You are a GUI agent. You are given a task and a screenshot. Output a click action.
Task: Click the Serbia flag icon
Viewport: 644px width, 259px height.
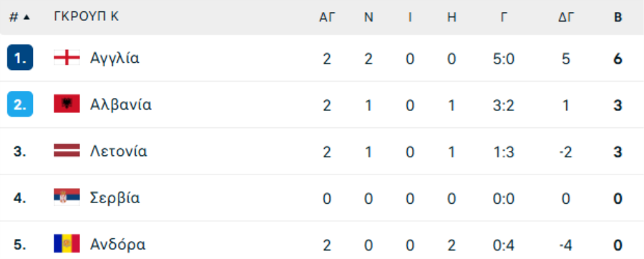(x=67, y=197)
